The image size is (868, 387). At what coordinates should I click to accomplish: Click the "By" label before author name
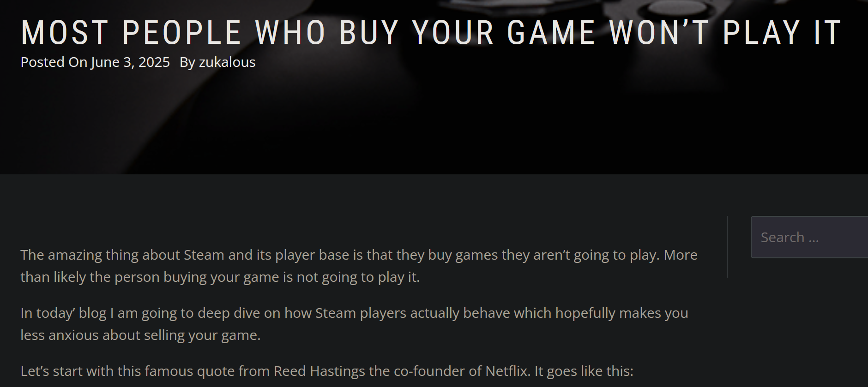187,62
